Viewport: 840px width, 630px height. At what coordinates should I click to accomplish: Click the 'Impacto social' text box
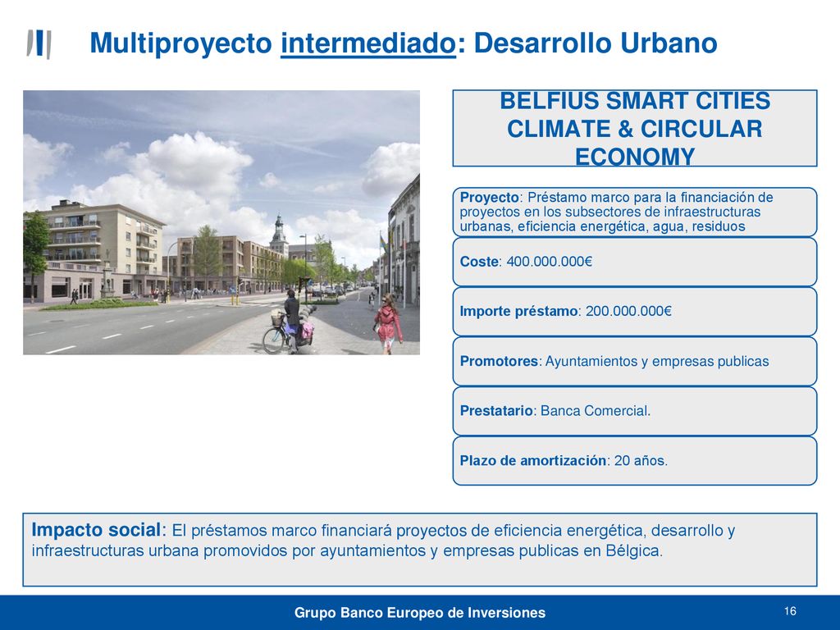[x=420, y=550]
